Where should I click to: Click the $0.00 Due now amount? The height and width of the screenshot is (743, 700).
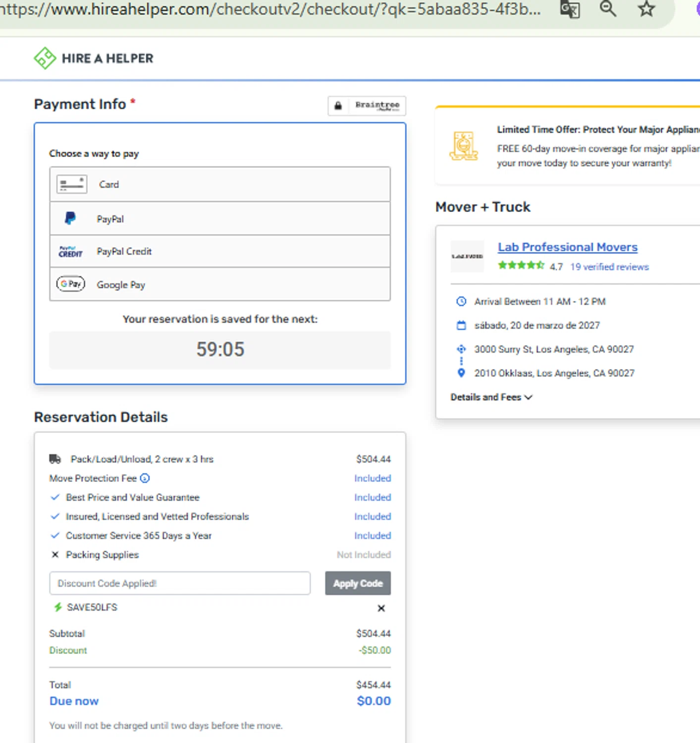[x=374, y=701]
